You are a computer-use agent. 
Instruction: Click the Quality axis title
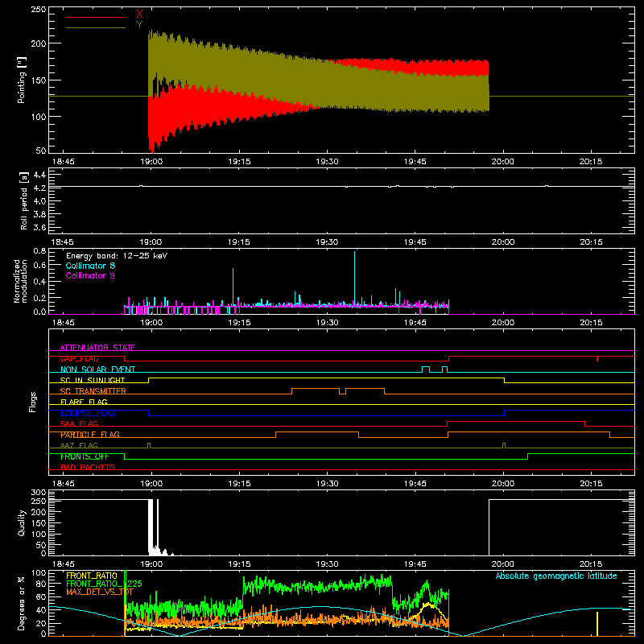[22, 522]
